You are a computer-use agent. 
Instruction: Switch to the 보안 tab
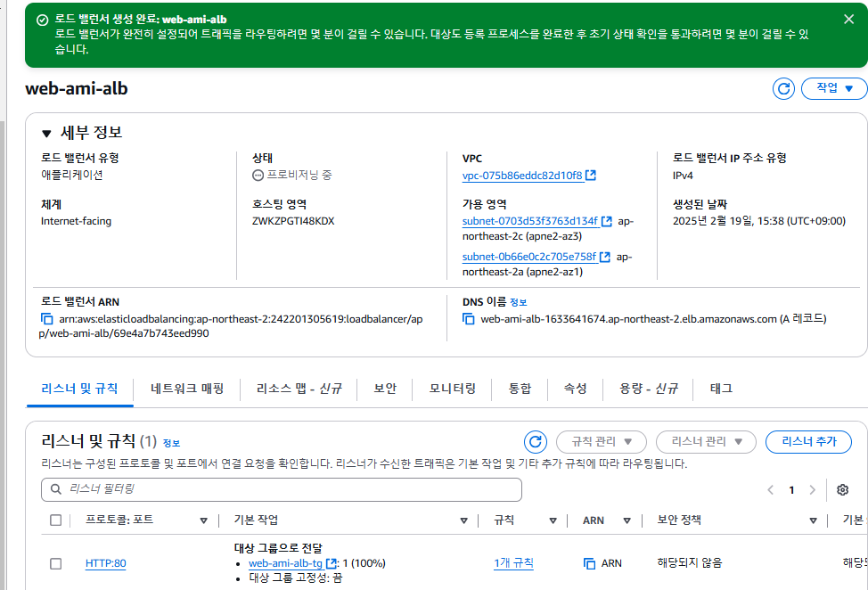[x=385, y=389]
